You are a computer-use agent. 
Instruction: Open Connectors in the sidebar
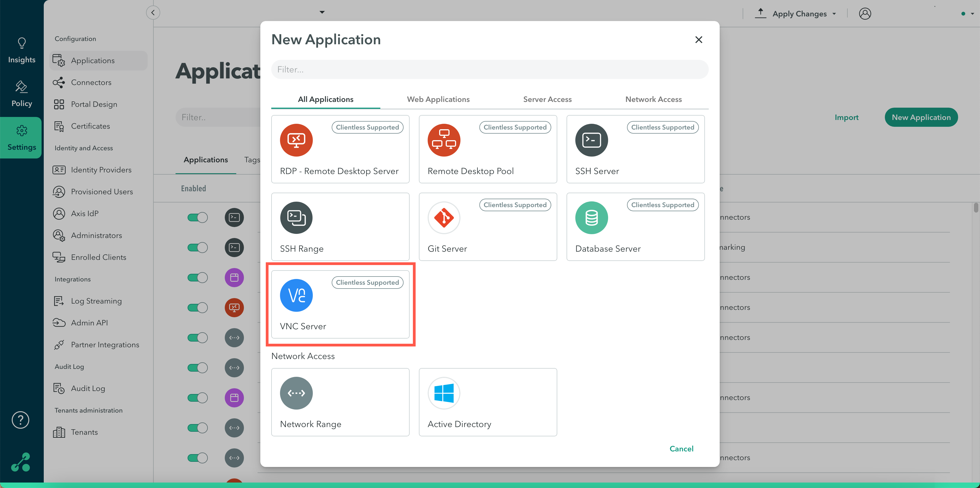[91, 83]
